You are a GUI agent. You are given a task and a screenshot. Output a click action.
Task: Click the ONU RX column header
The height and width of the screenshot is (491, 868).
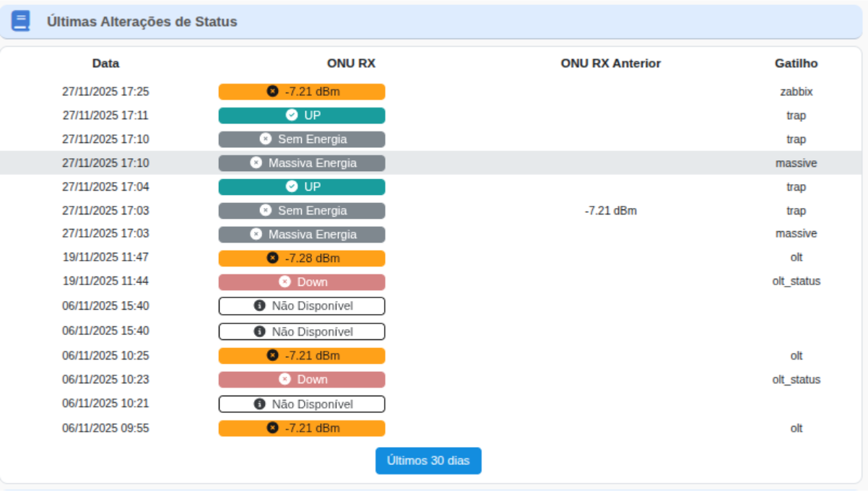pos(351,64)
